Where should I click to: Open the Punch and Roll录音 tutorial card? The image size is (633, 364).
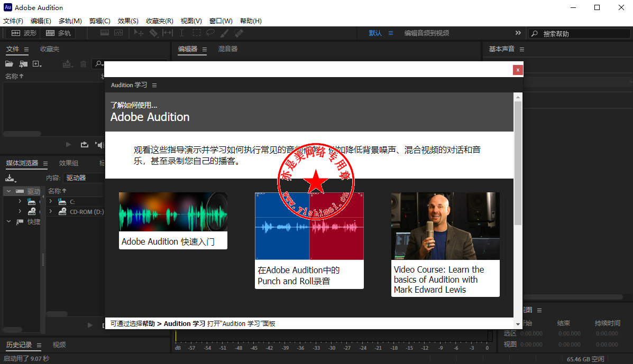[x=309, y=240]
